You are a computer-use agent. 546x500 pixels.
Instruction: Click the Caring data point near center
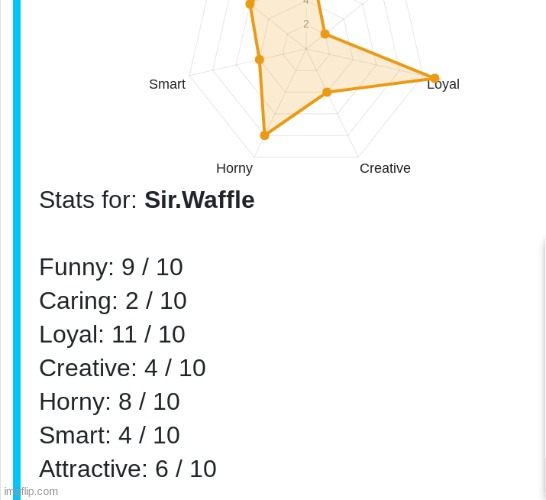coord(325,34)
